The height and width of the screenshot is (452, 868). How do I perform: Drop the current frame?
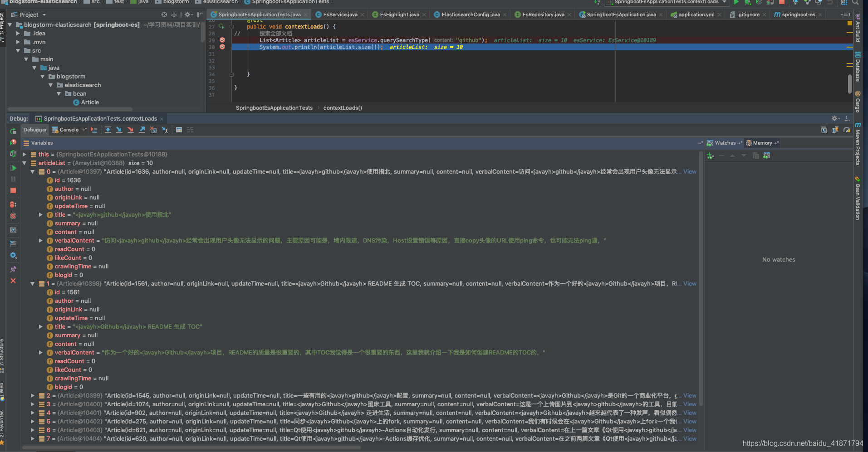[153, 130]
